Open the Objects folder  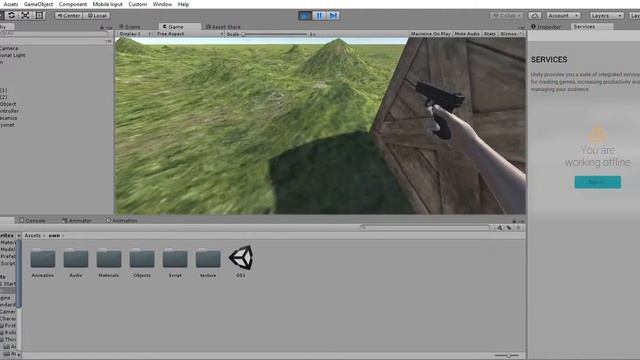coord(142,262)
